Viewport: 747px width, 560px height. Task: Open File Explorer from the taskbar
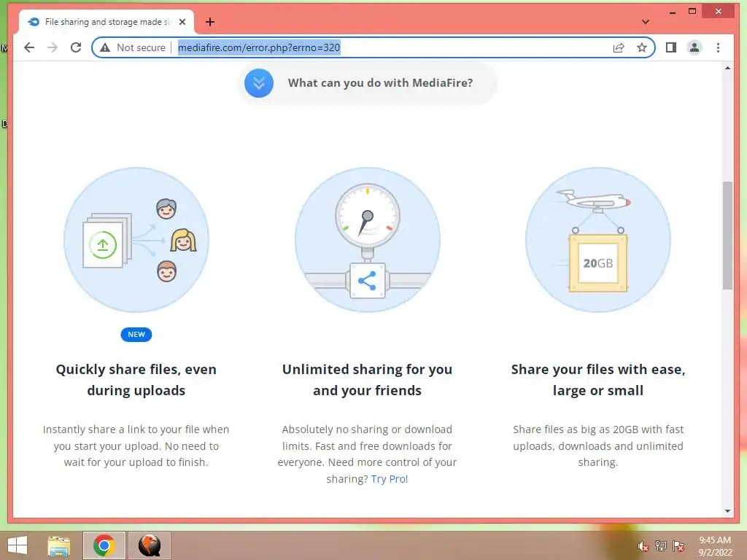(59, 545)
